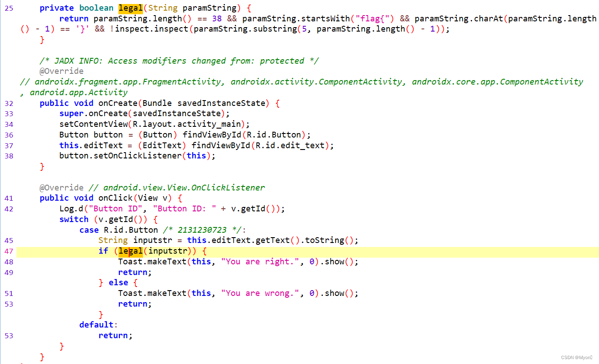Screen dimensions: 599x364
Task: Click the 'private' keyword on line 25
Action: coord(57,8)
